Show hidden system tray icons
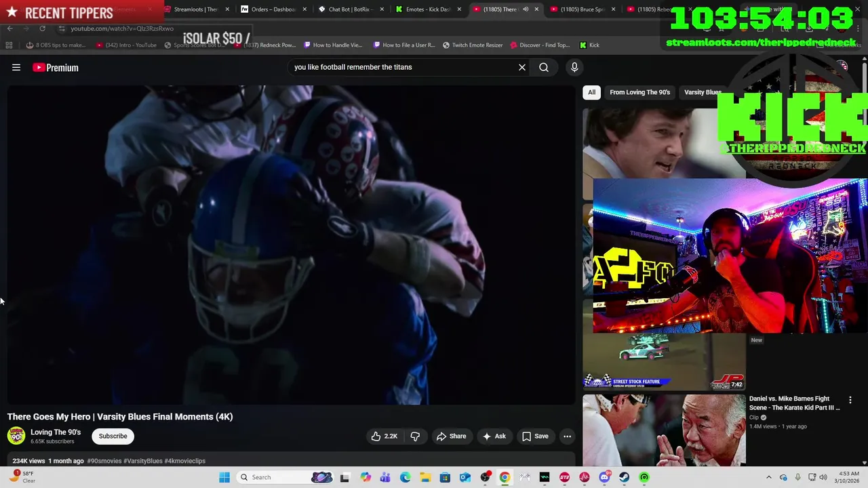 tap(768, 477)
